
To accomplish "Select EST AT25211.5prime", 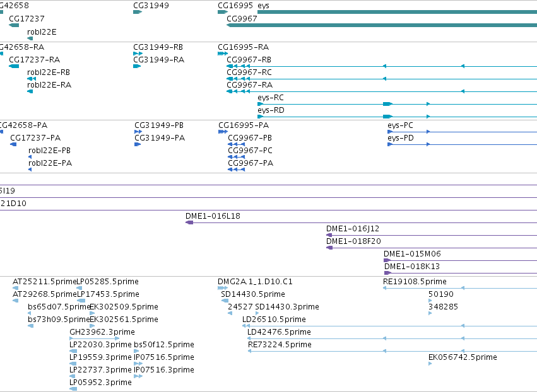I will click(x=45, y=282).
